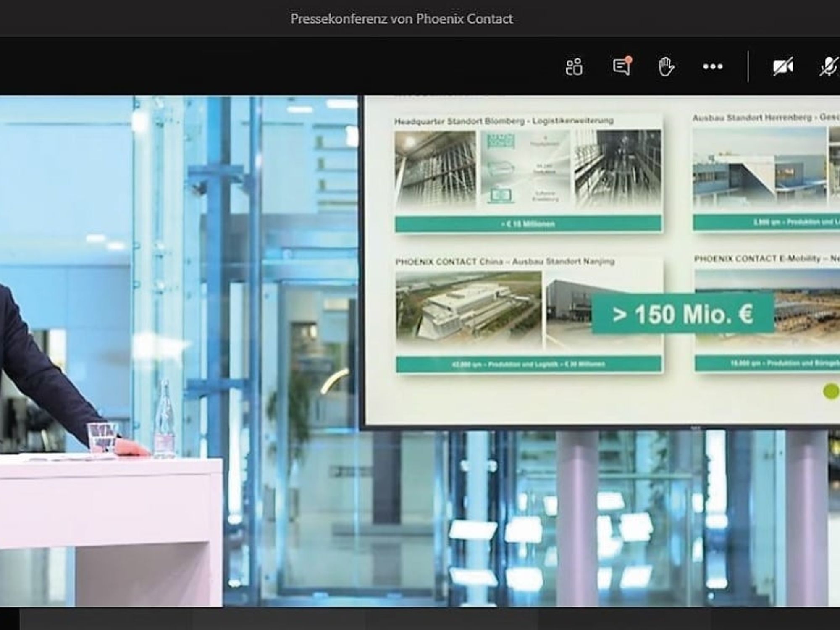Open the left Blomberg warehouse shelving photo
Viewport: 840px width, 630px height.
tap(435, 169)
